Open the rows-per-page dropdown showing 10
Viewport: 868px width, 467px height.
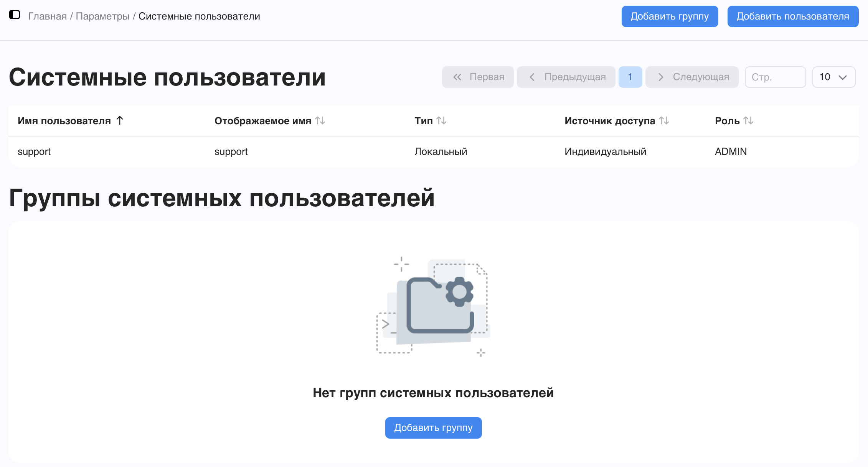(x=834, y=77)
